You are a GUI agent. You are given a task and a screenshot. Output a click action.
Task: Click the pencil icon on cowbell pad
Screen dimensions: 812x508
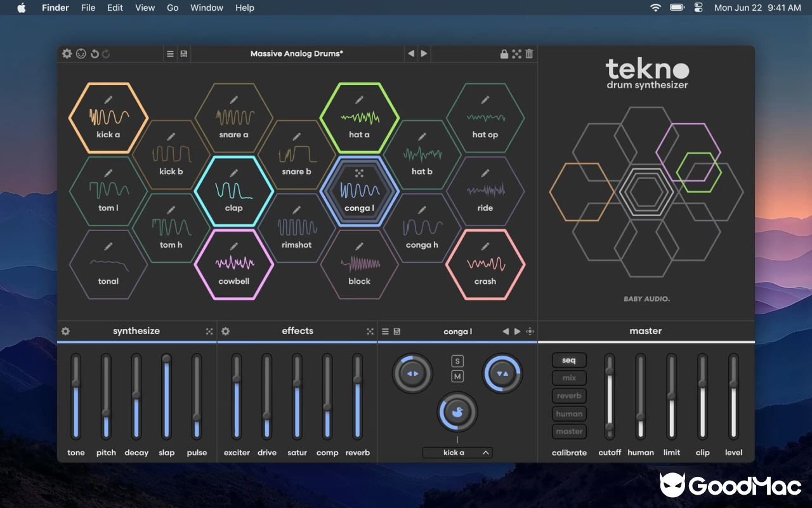point(233,246)
